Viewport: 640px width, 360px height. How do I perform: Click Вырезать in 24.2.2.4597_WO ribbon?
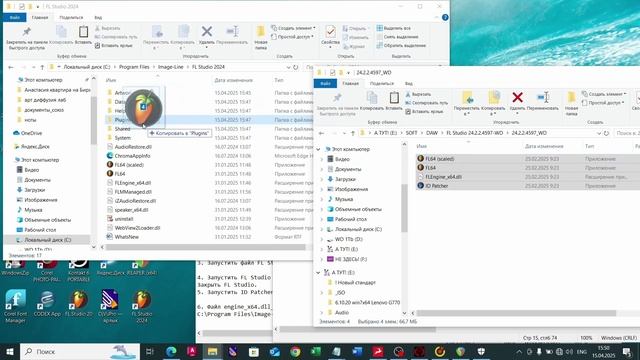(x=418, y=94)
